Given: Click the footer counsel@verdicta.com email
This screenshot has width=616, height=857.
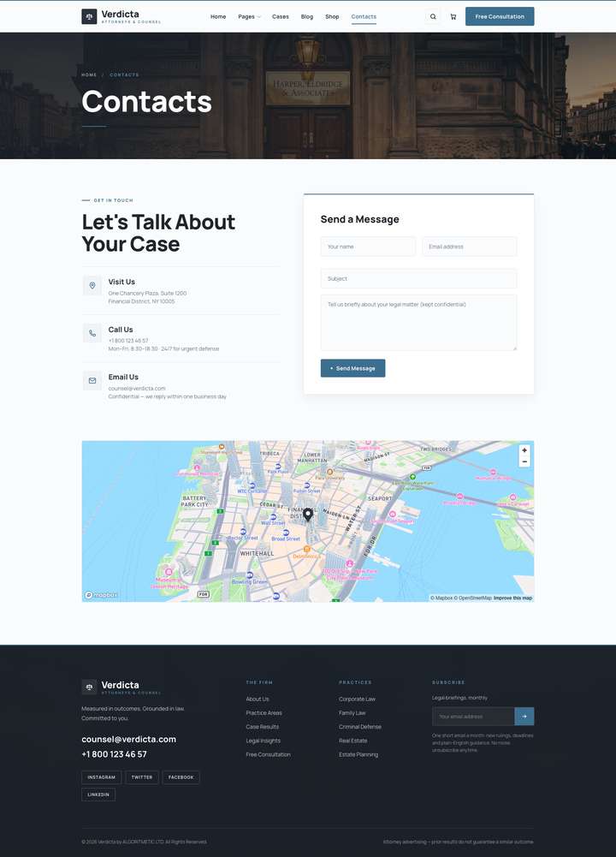Looking at the screenshot, I should click(129, 739).
